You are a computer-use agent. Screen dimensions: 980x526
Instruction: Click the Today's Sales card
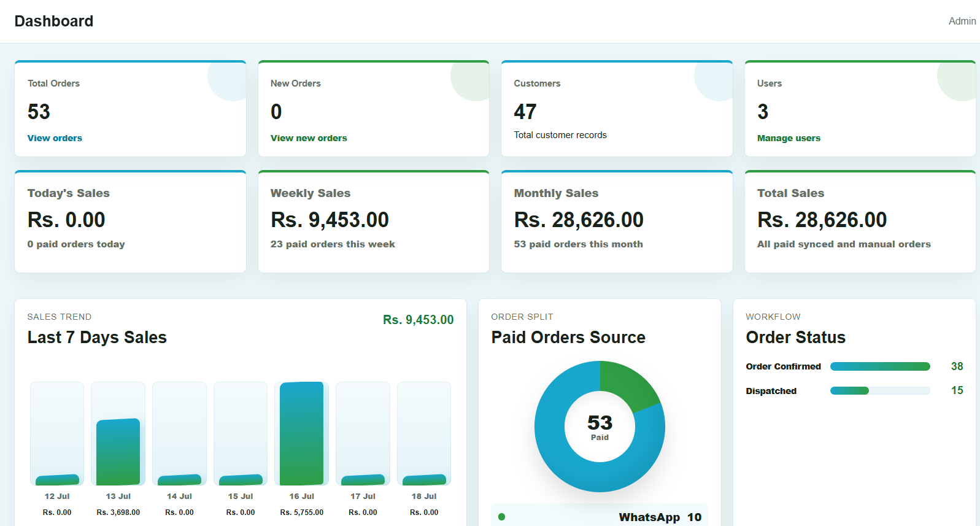click(x=130, y=222)
